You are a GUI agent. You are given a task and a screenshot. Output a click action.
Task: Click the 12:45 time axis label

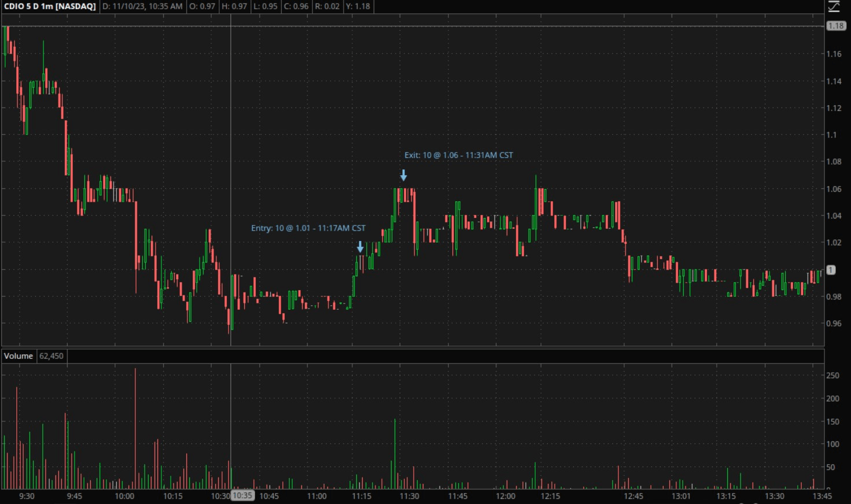click(x=633, y=496)
